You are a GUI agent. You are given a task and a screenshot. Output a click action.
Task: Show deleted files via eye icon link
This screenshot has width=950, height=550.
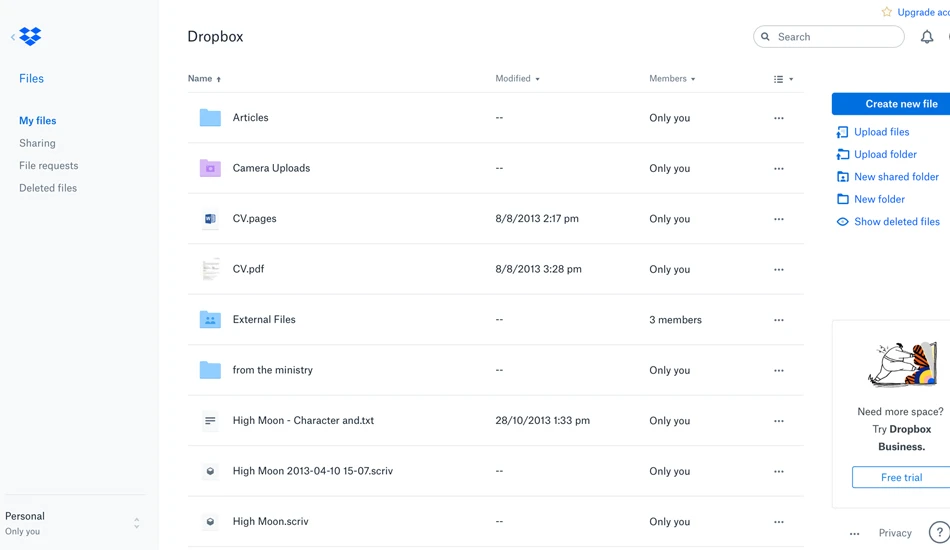(x=888, y=222)
